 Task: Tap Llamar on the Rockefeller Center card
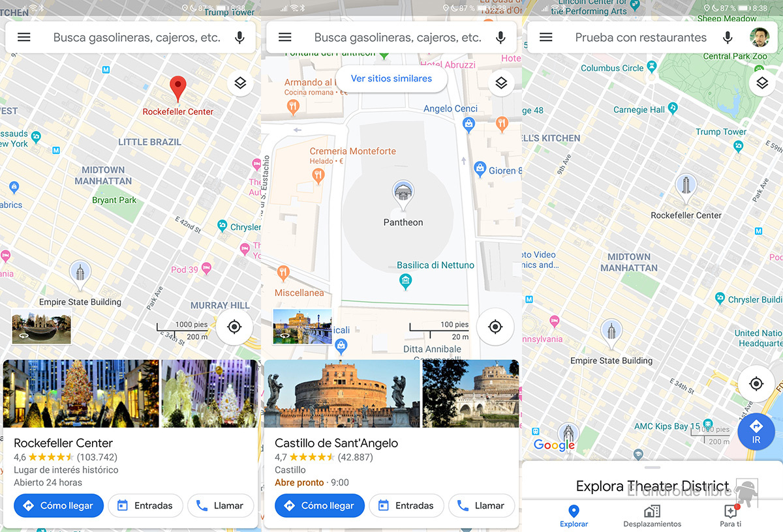pos(221,505)
